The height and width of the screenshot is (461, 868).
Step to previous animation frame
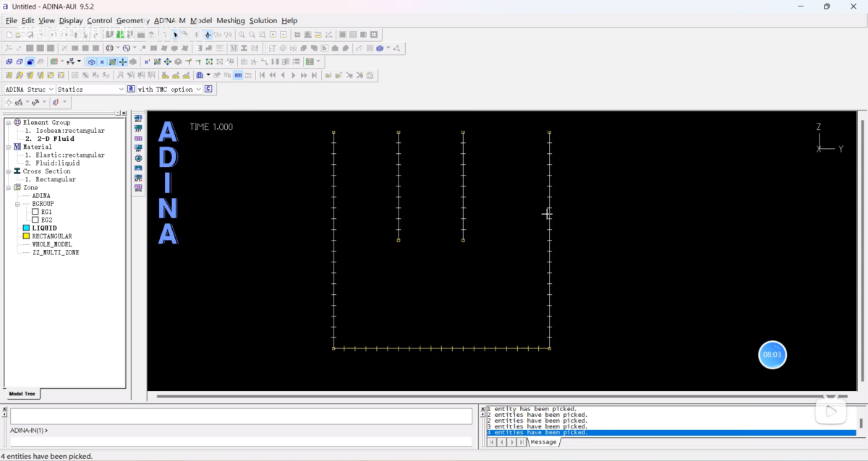click(283, 75)
